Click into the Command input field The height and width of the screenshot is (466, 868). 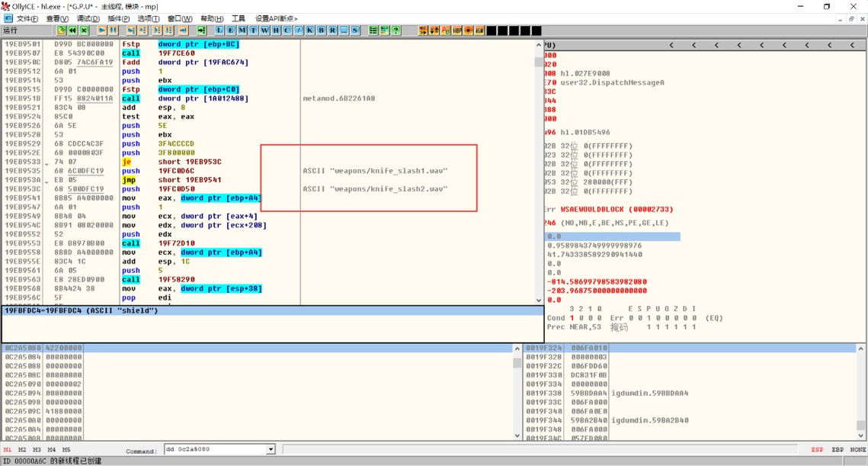tap(216, 449)
